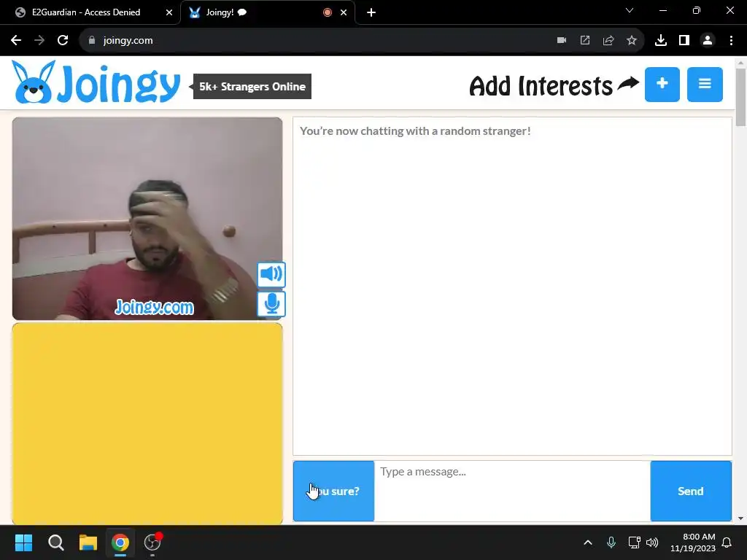Image resolution: width=747 pixels, height=560 pixels.
Task: Open network settings from the tray
Action: click(x=634, y=542)
